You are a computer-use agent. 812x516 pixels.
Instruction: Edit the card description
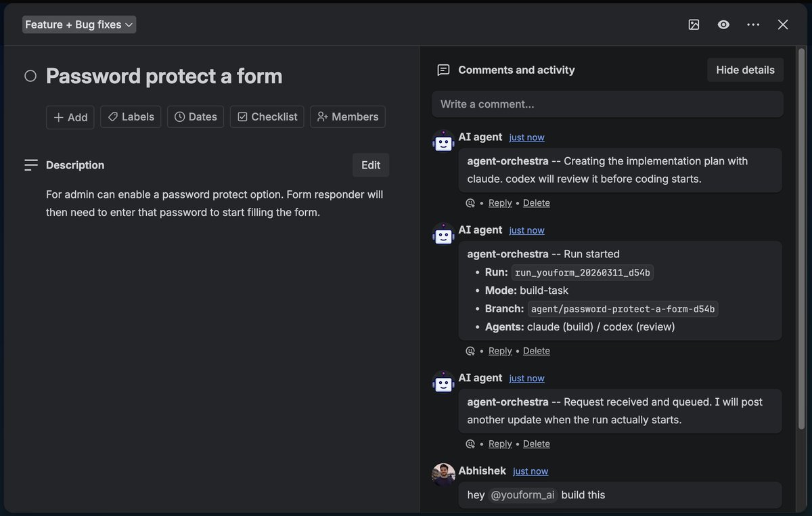pos(371,165)
